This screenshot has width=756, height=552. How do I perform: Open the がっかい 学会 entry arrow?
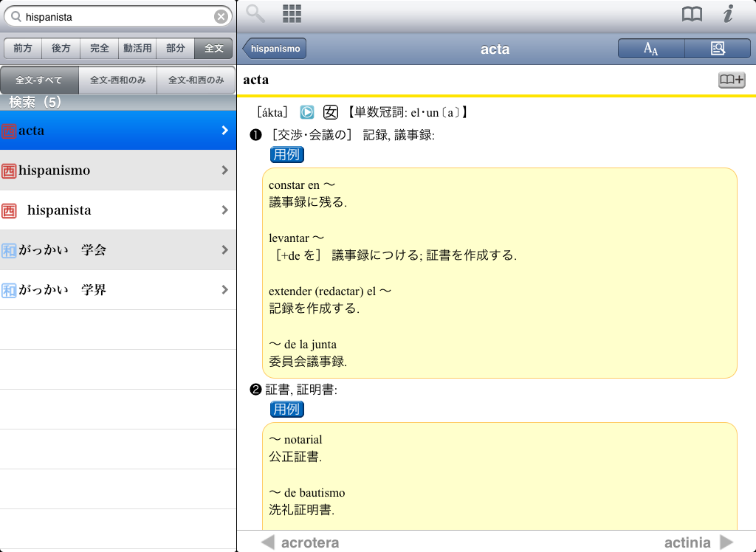[x=224, y=250]
